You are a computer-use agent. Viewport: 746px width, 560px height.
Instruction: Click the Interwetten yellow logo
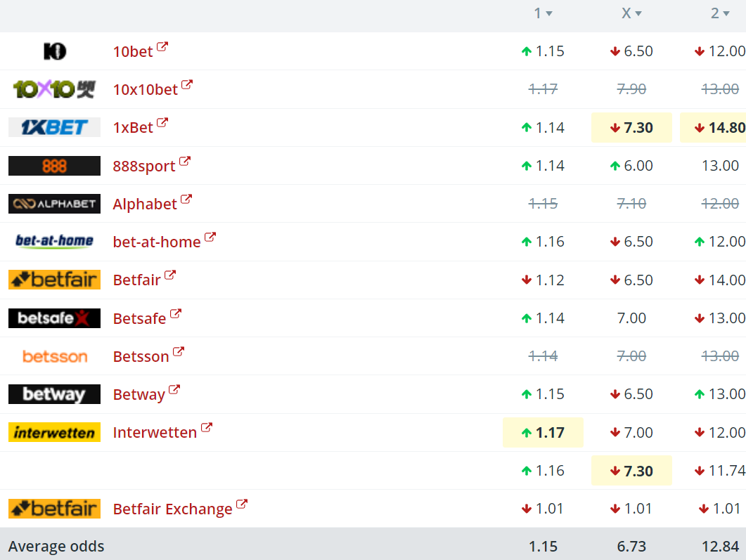54,432
